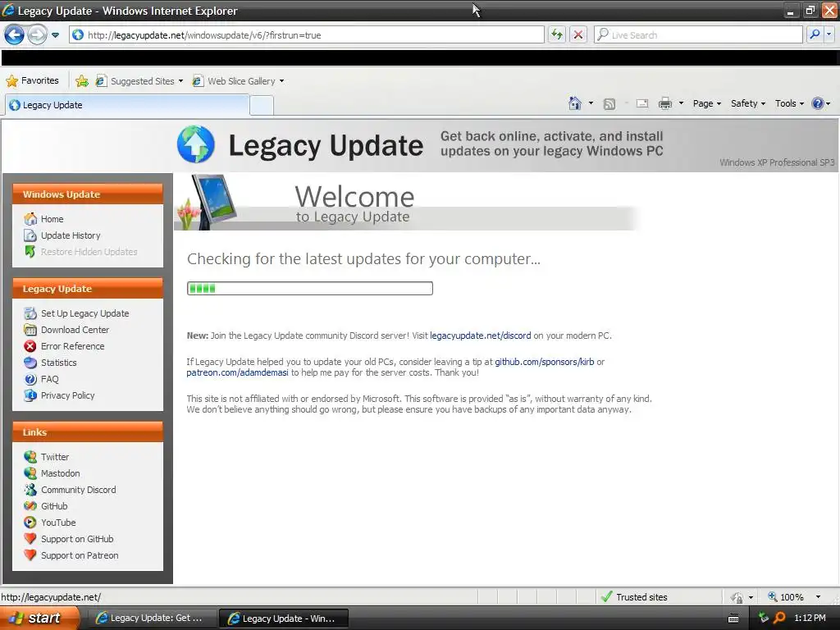Open the YouTube link
Image resolution: width=840 pixels, height=630 pixels.
(58, 523)
